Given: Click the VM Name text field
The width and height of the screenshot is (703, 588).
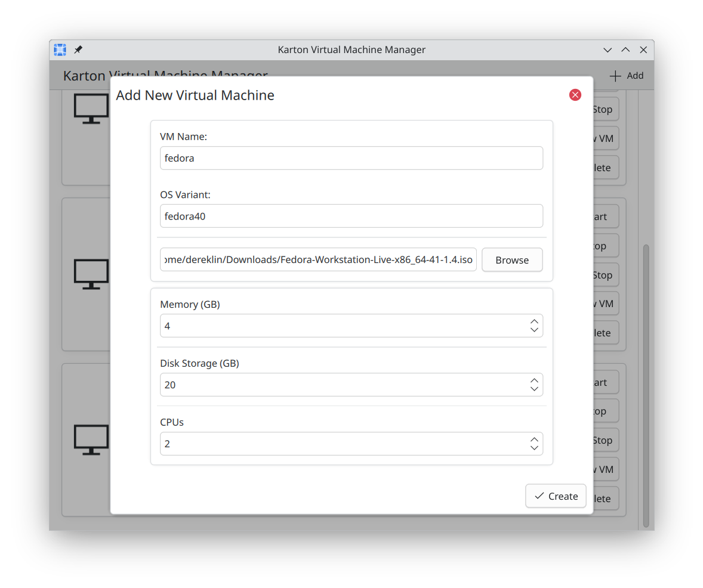Looking at the screenshot, I should pyautogui.click(x=351, y=158).
